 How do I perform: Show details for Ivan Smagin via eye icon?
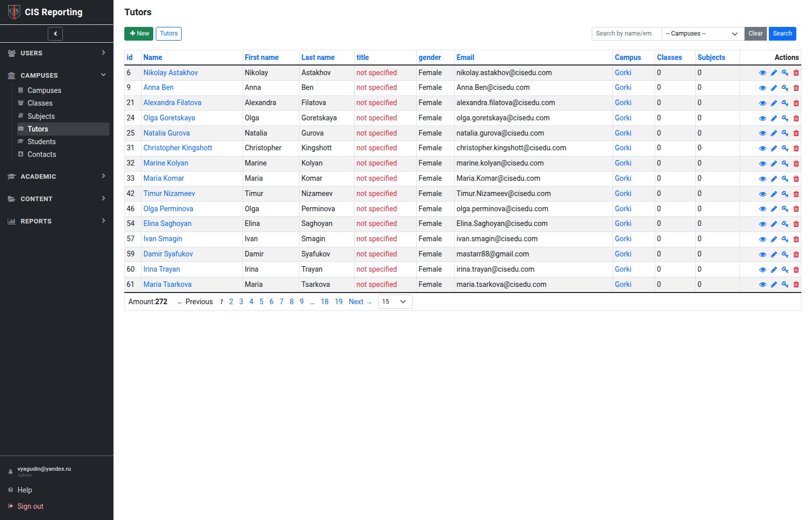pos(762,239)
